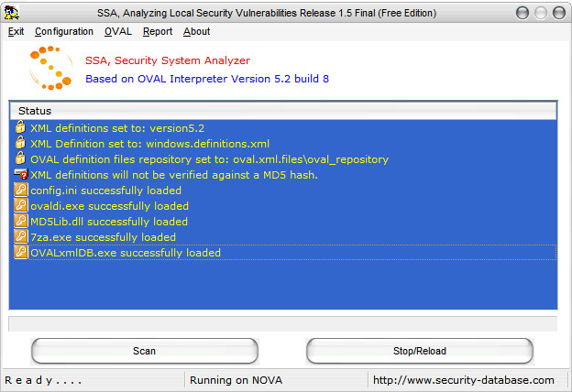Click the application icon in title bar
This screenshot has width=572, height=392.
12,13
